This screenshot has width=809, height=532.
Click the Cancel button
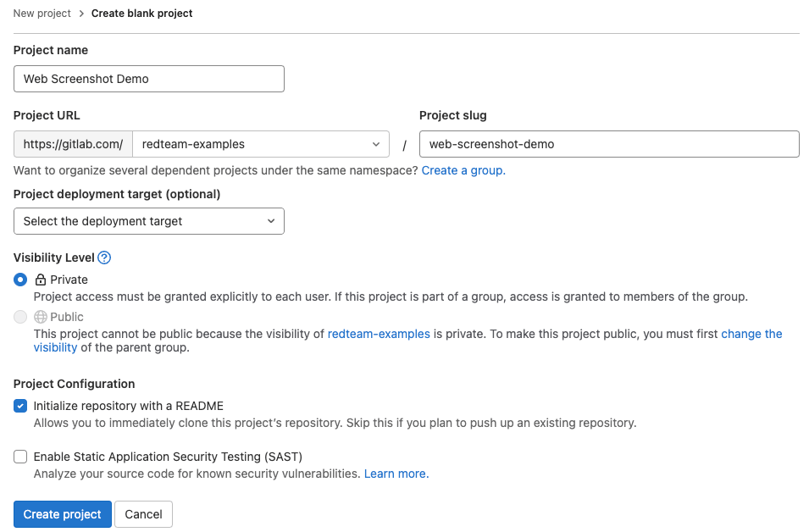(143, 514)
